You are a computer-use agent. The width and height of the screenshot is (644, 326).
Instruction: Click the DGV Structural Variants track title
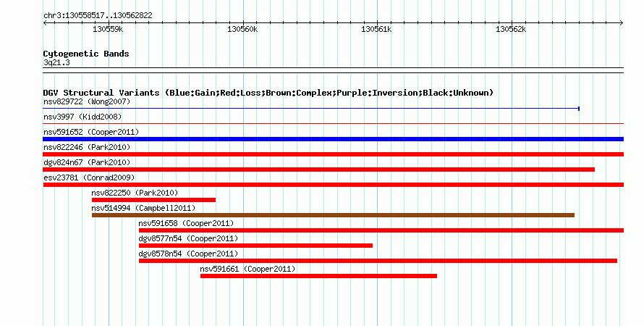click(x=268, y=93)
